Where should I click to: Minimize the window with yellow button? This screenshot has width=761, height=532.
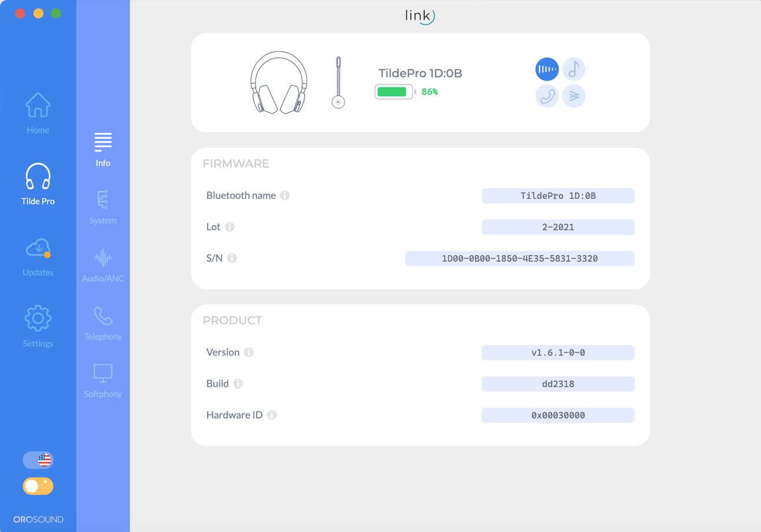tap(38, 13)
